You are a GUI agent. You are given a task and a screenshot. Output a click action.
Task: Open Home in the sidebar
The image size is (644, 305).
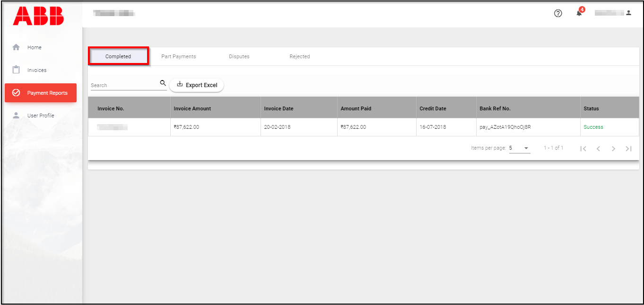(34, 47)
